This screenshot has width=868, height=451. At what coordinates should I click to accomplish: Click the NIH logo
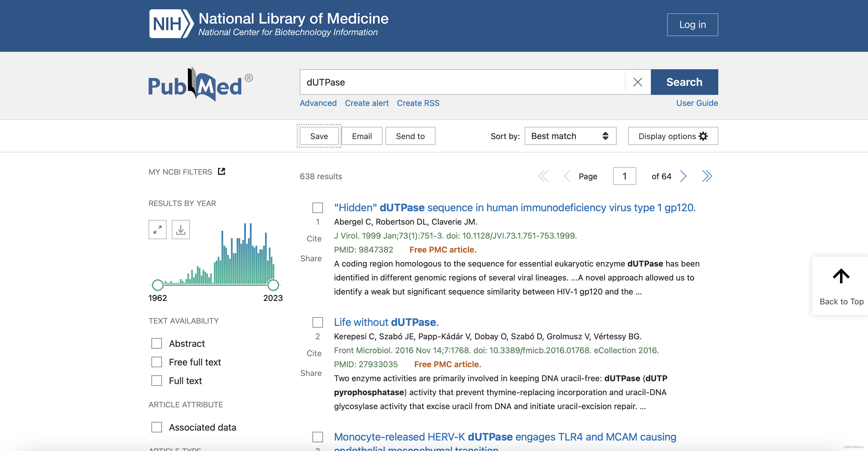point(171,24)
